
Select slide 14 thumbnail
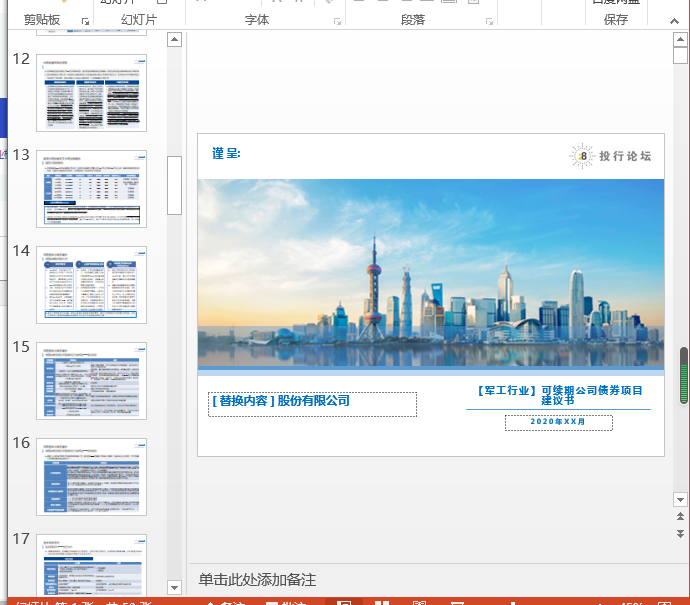pyautogui.click(x=92, y=285)
